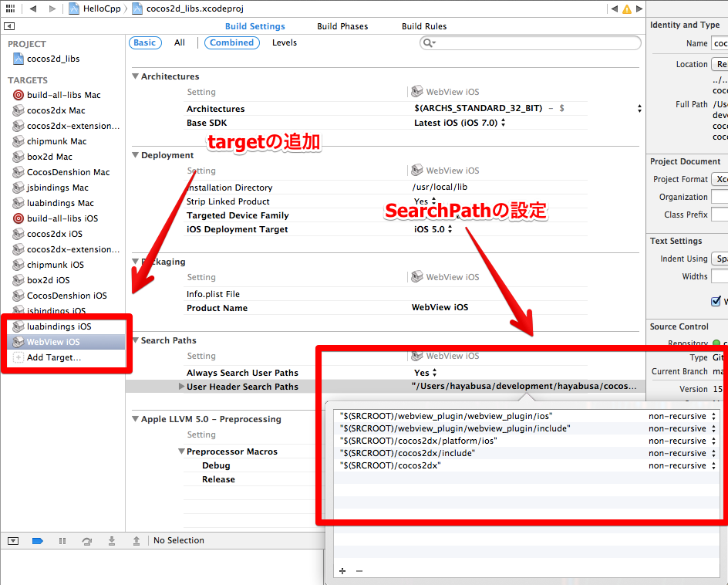
Task: Open the Location dropdown in inspector
Action: point(720,64)
